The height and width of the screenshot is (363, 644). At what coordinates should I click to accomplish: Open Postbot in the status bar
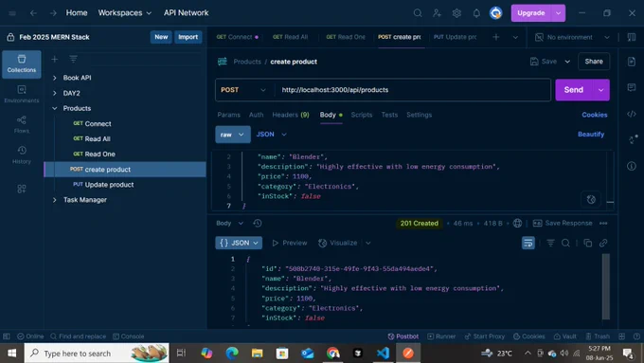click(x=403, y=336)
